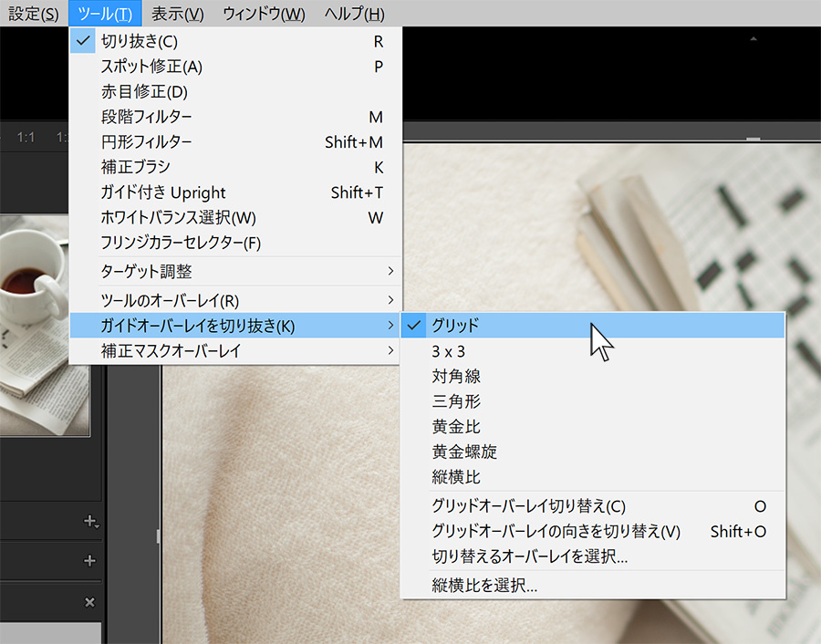Click the X icon in the left panel
The width and height of the screenshot is (821, 644).
(89, 602)
